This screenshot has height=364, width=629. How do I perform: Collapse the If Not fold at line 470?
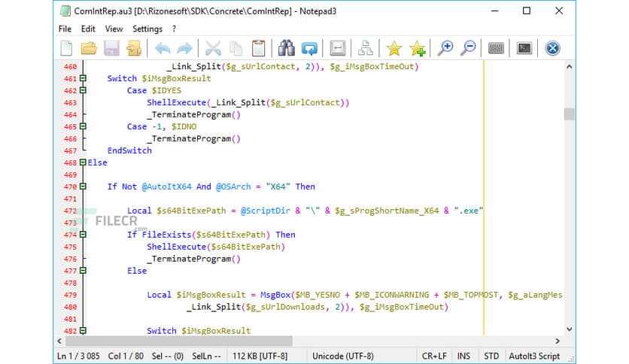83,187
